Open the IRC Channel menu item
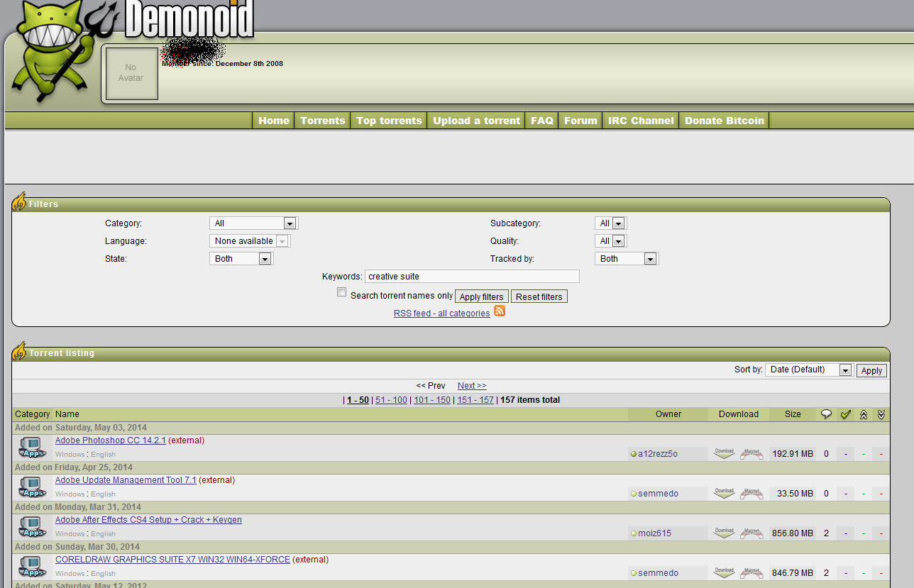914x588 pixels. pos(641,121)
